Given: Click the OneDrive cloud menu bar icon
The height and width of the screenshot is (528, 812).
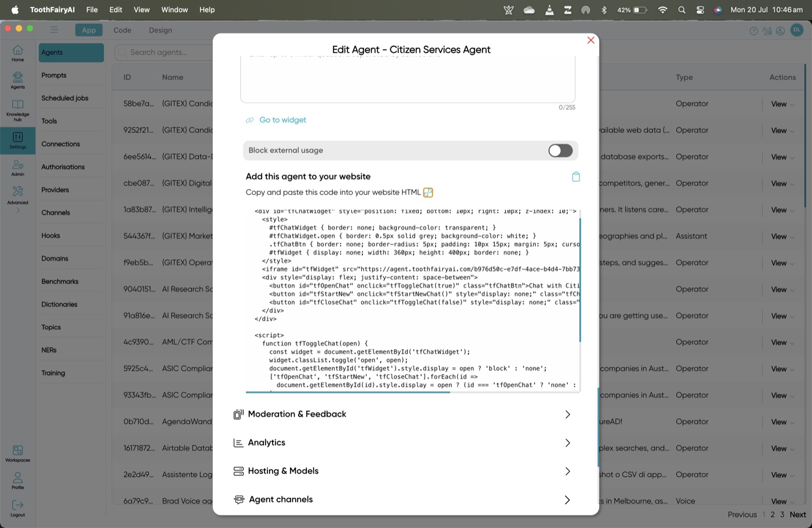Looking at the screenshot, I should click(x=529, y=10).
